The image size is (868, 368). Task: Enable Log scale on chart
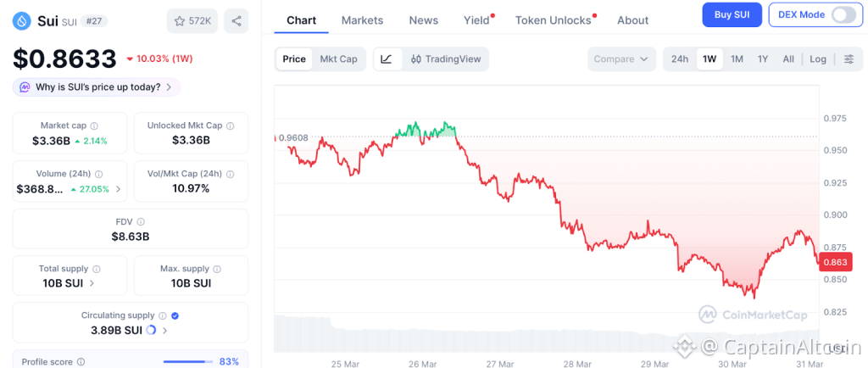tap(818, 59)
